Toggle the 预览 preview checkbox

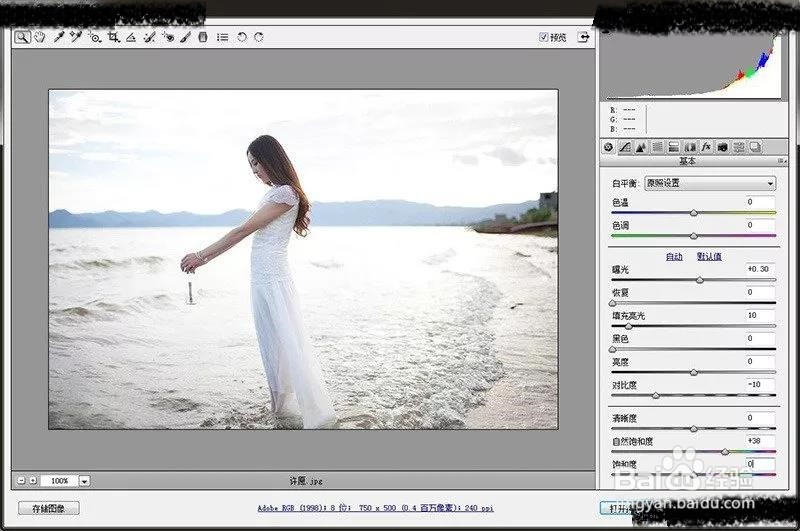543,37
